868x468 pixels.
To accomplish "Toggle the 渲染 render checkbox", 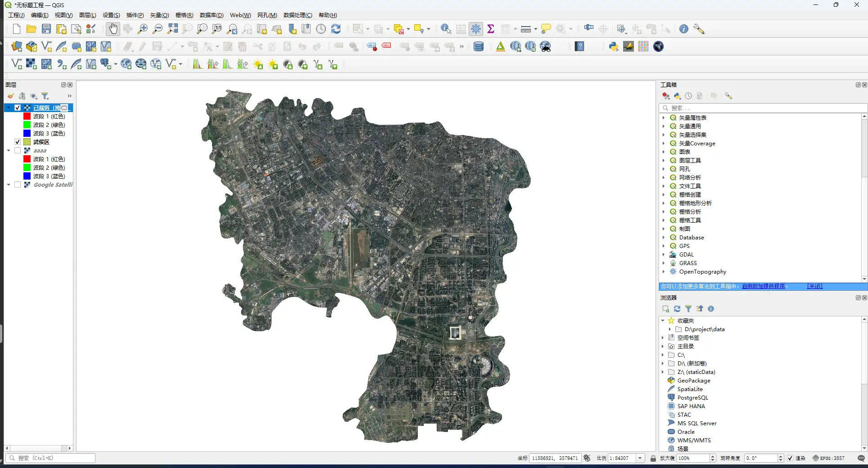I will (x=790, y=458).
